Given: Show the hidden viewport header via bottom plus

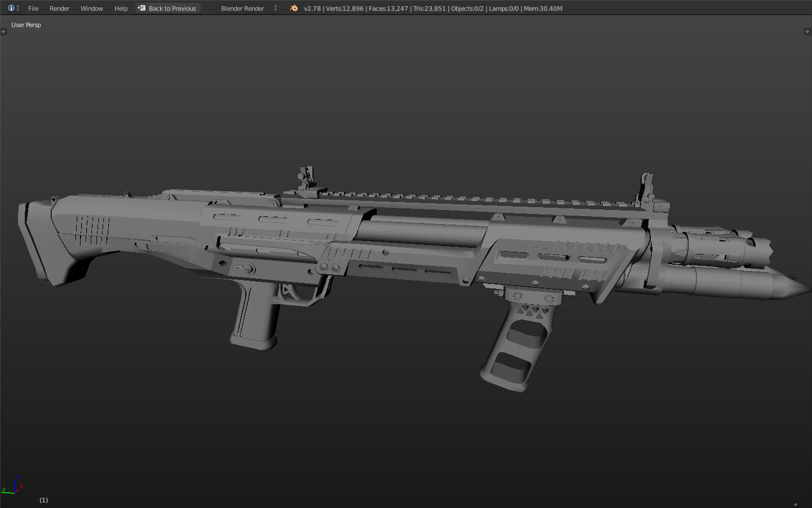Looking at the screenshot, I should pos(796,504).
